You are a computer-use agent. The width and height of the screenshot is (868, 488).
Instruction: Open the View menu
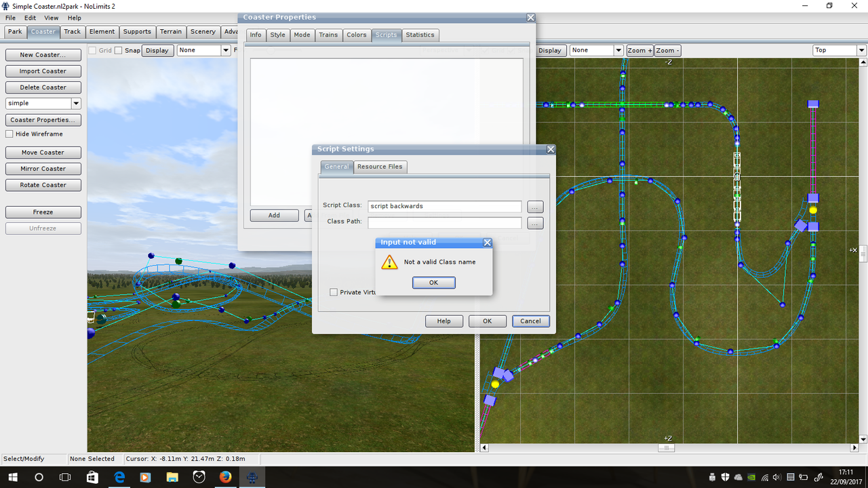coord(52,18)
